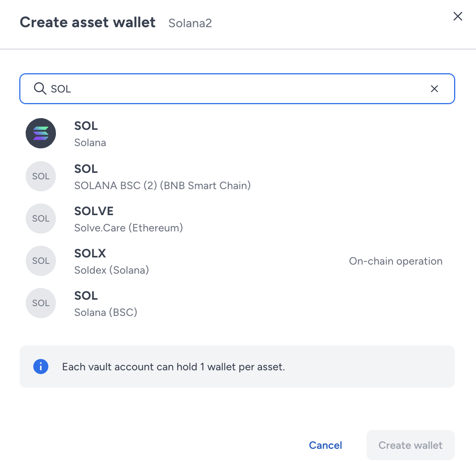Click the Solana logo icon

point(41,133)
